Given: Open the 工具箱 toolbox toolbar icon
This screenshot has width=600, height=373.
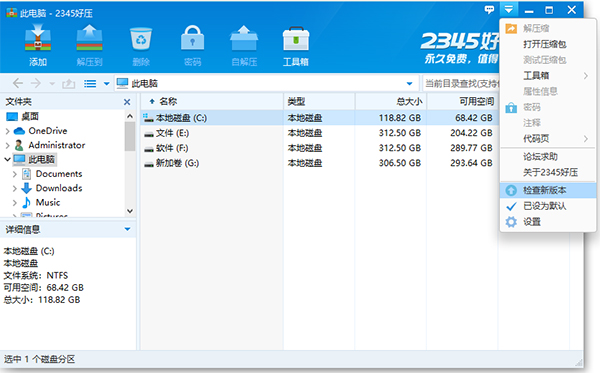Looking at the screenshot, I should [x=295, y=45].
